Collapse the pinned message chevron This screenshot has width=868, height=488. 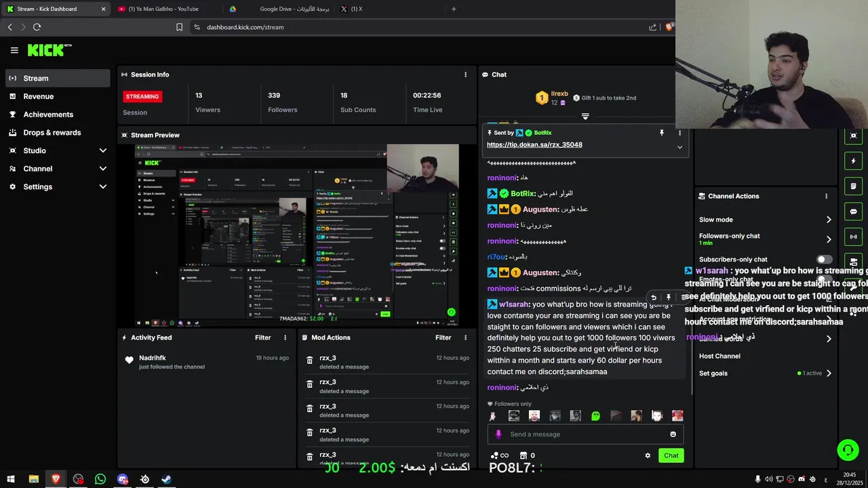(679, 147)
